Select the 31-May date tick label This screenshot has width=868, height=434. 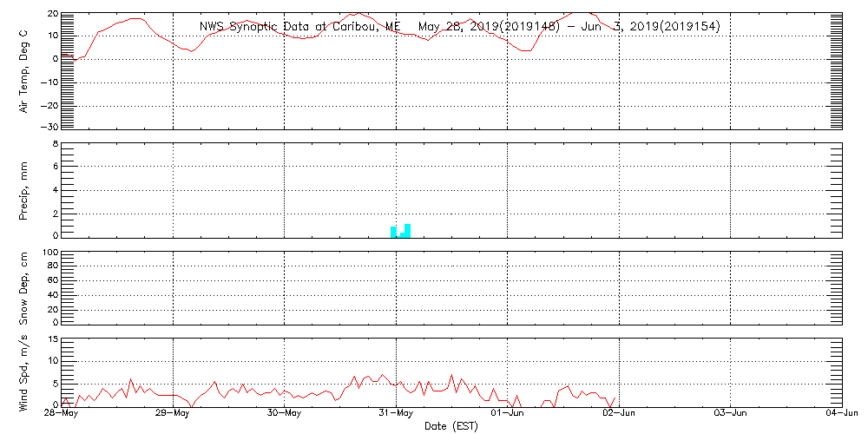pyautogui.click(x=396, y=413)
